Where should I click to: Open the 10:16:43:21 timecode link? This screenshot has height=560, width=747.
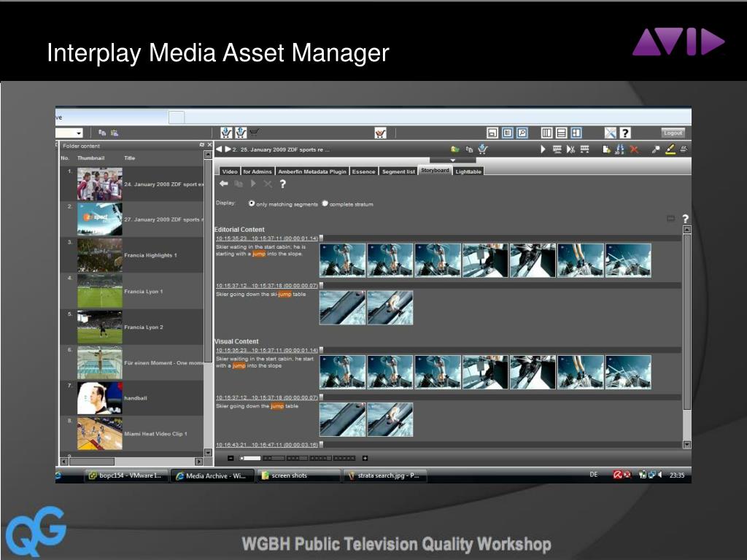pyautogui.click(x=266, y=445)
